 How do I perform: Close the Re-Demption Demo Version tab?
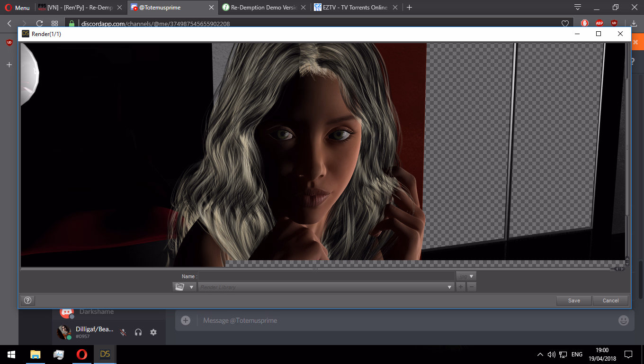[303, 8]
